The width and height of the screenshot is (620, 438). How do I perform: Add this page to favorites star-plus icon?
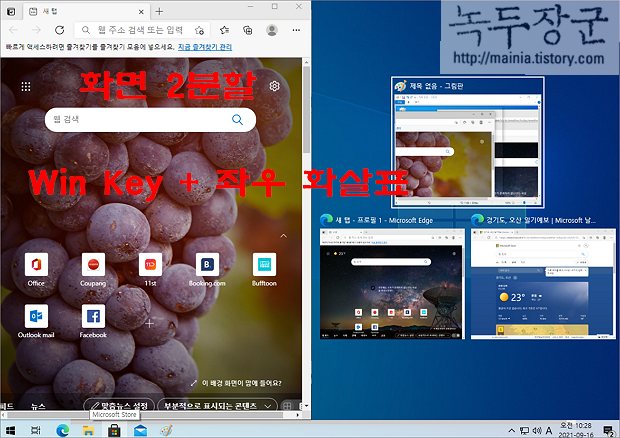(199, 30)
